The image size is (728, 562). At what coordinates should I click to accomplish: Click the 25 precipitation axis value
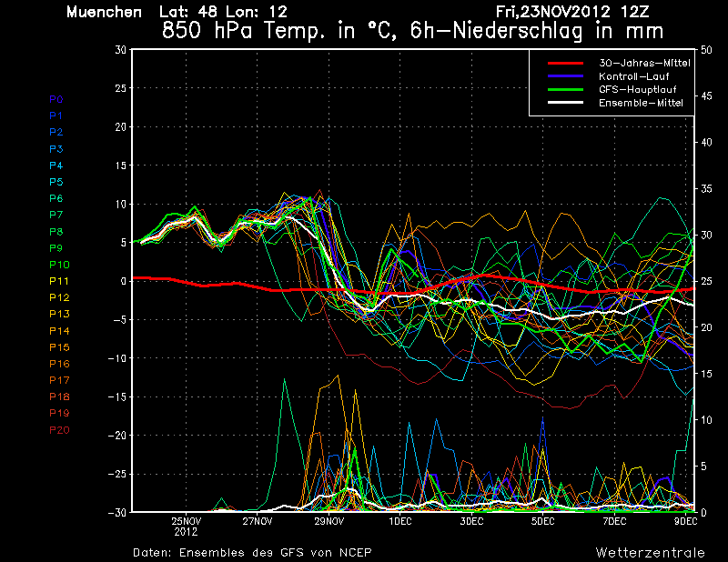(x=706, y=281)
